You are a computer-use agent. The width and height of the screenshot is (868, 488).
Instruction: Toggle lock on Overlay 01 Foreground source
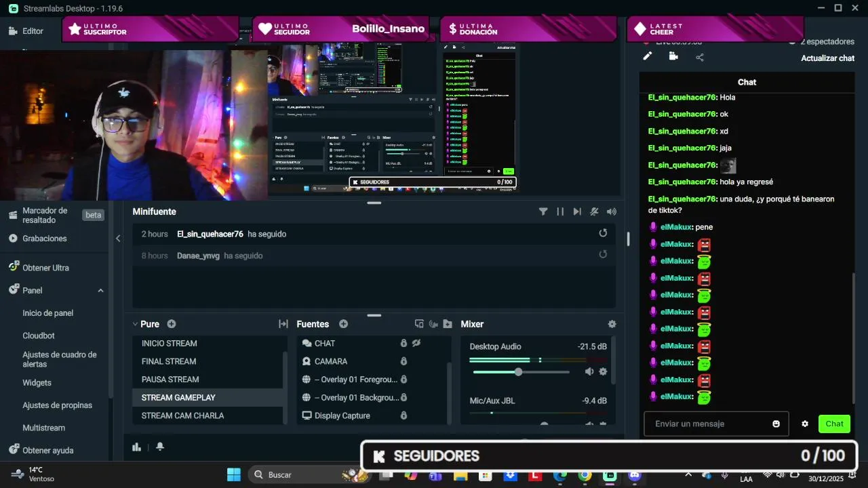click(403, 380)
